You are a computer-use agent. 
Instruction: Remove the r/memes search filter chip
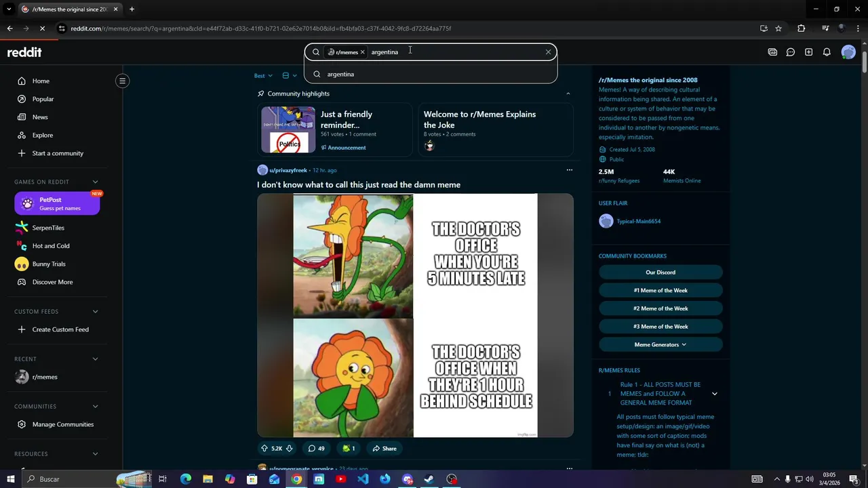(363, 52)
